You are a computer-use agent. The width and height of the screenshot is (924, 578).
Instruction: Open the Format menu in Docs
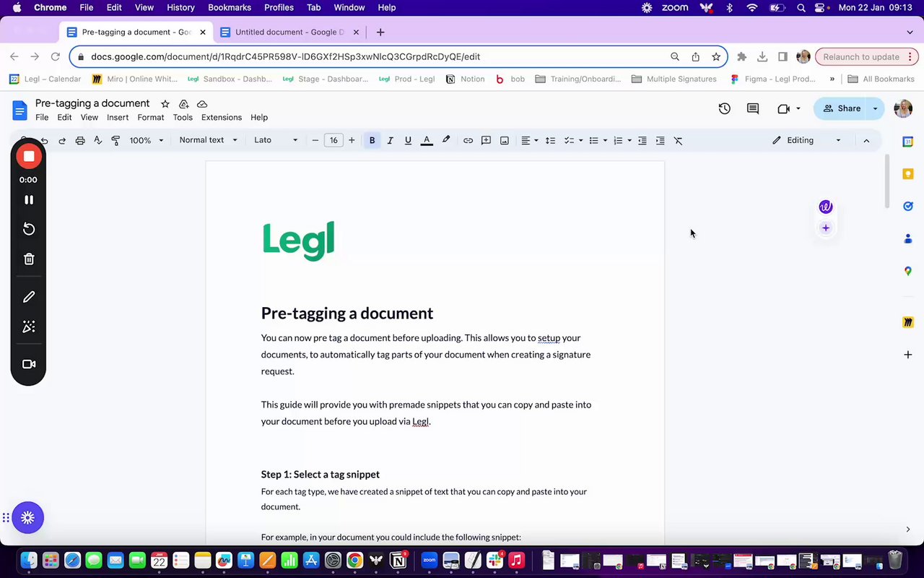tap(151, 118)
